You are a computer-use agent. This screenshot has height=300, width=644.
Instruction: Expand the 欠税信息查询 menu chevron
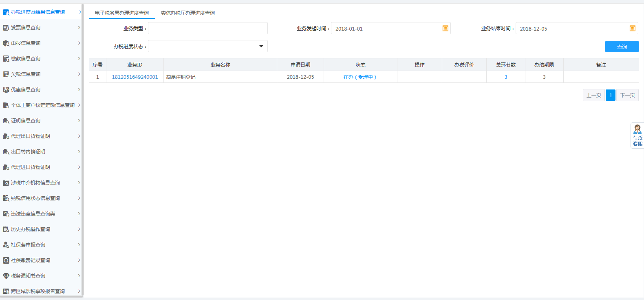(x=79, y=74)
